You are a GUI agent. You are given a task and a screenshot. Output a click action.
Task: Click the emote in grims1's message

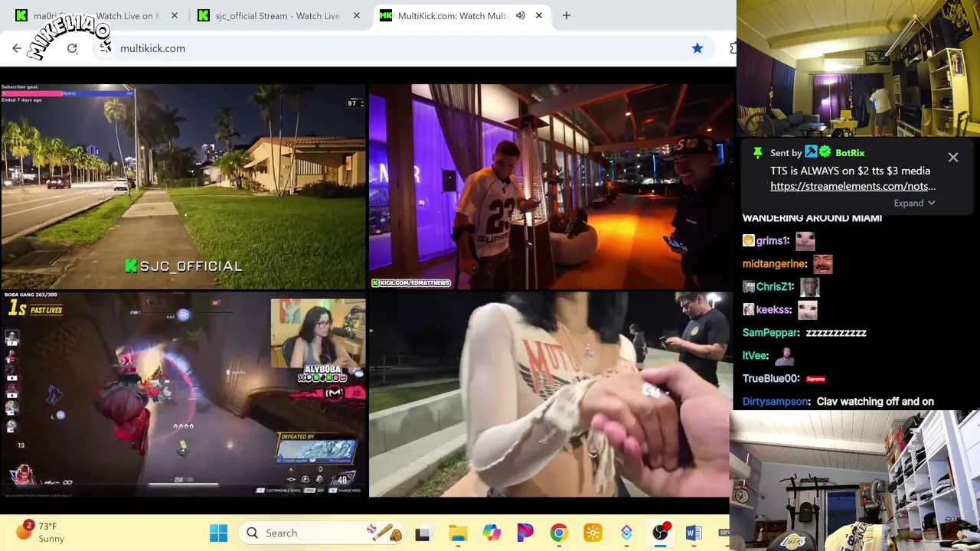point(805,240)
